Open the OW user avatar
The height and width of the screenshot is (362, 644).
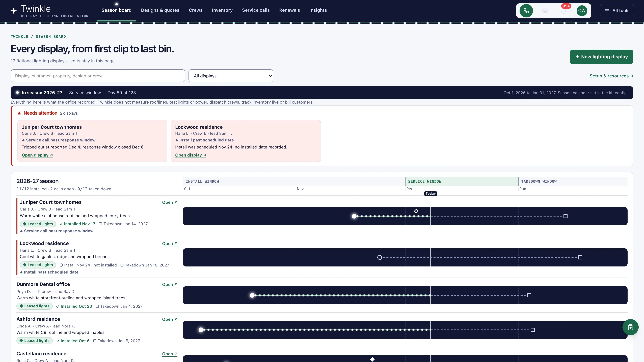coord(582,11)
